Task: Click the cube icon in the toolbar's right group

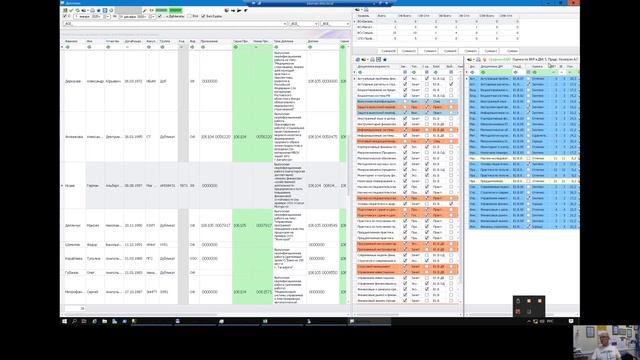Action: 226,10
